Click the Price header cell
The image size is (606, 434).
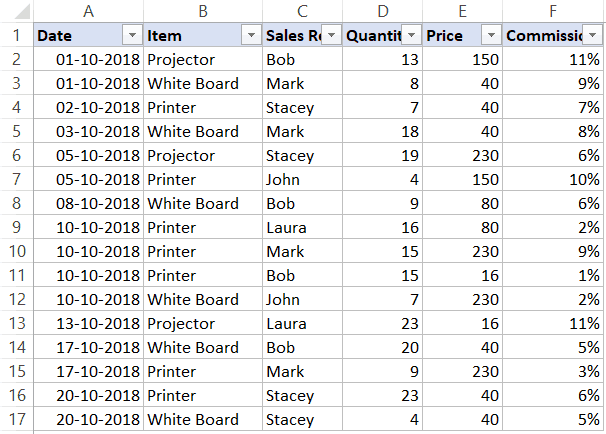click(x=462, y=35)
